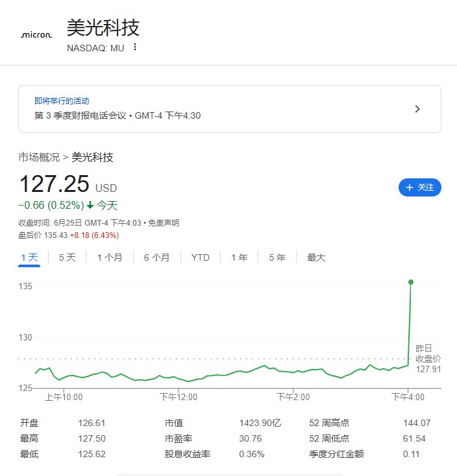Click the 127.25 current price

tap(54, 184)
